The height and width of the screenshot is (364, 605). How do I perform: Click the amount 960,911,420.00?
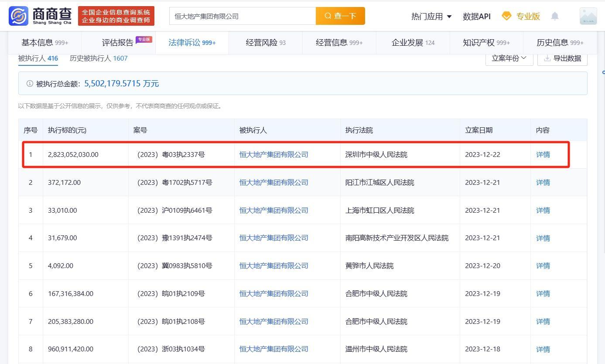coord(71,349)
